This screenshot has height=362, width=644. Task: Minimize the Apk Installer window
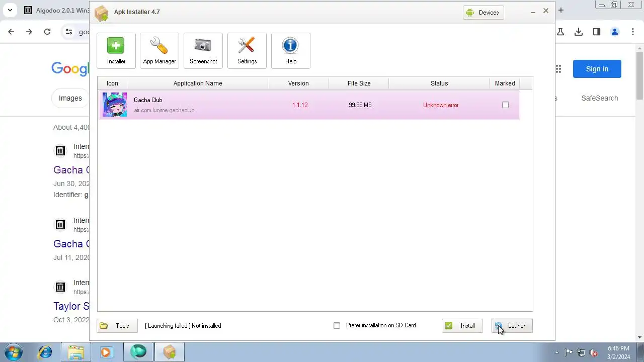[x=533, y=12]
